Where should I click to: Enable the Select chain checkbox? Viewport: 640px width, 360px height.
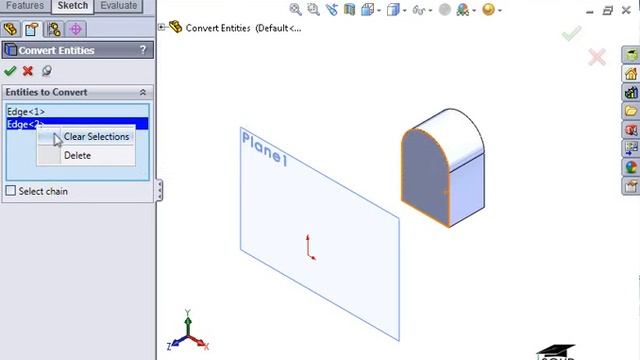click(11, 191)
